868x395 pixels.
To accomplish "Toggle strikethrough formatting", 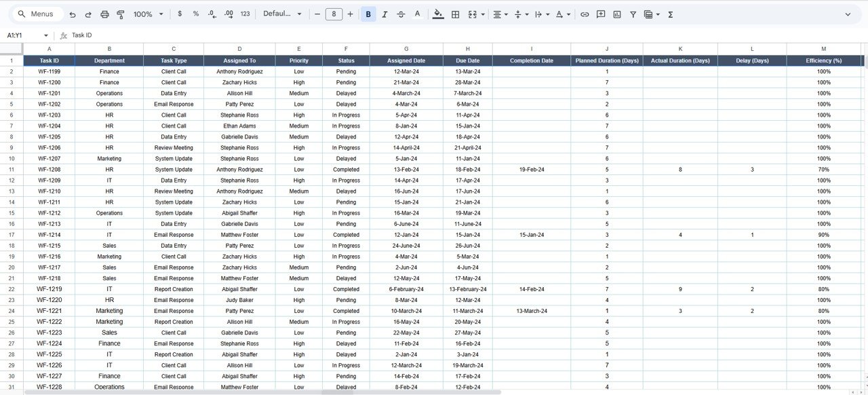I will [x=400, y=14].
